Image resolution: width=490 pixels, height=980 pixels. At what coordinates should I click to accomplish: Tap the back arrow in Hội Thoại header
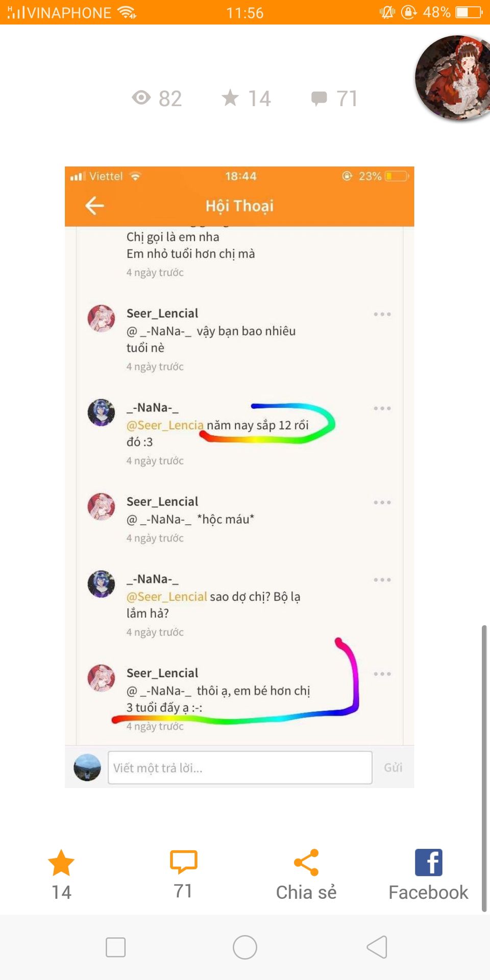(x=94, y=206)
